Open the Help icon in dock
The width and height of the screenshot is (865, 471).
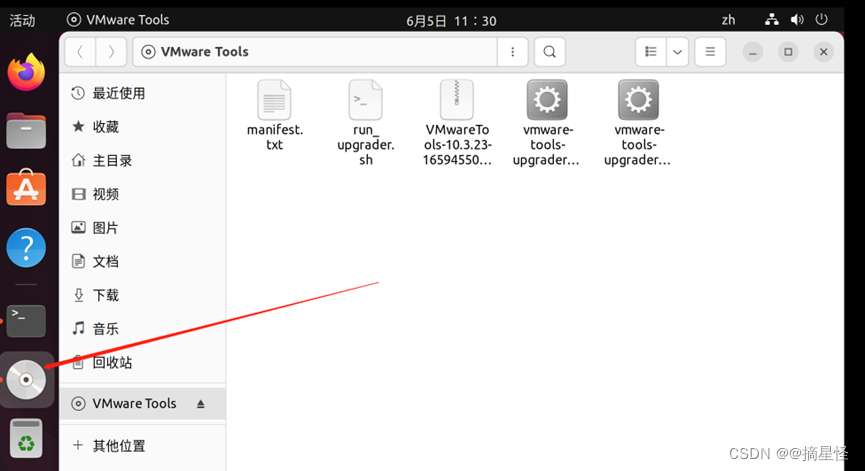(26, 247)
